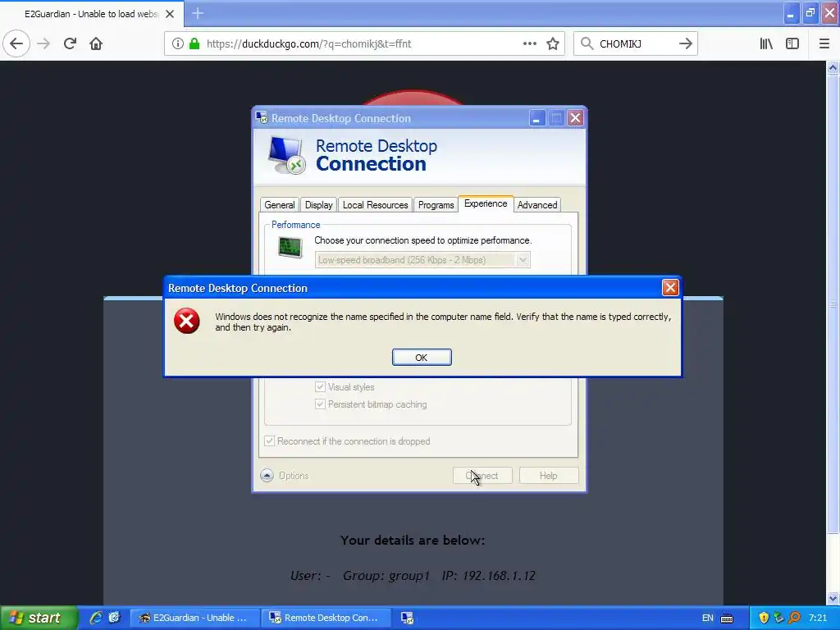Click the Group: group1 text
Screen dimensions: 840x630
coord(386,575)
